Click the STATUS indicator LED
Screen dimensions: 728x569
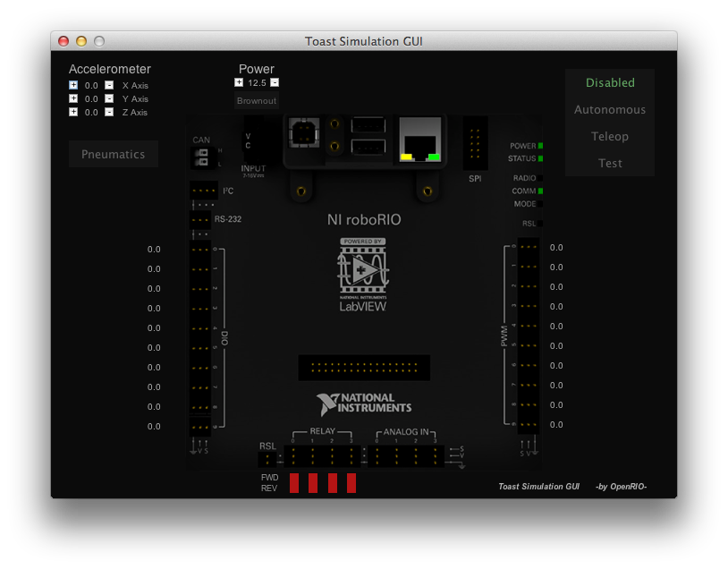(540, 158)
